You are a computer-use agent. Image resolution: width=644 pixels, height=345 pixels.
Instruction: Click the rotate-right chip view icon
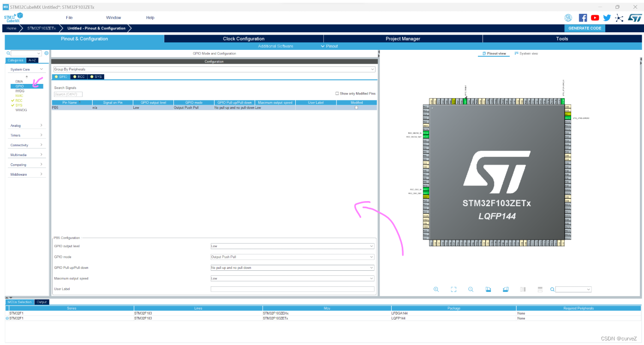[x=505, y=289]
